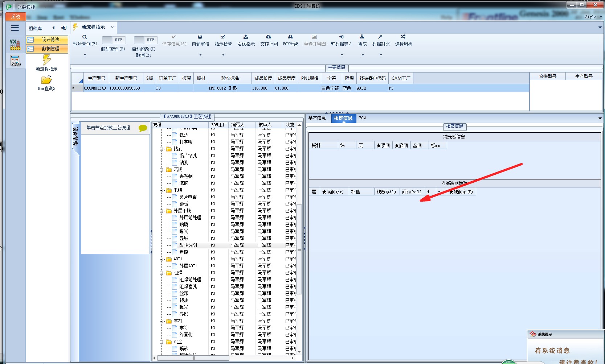Close the 新流程指示 document tab
This screenshot has width=605, height=364.
coord(112,27)
